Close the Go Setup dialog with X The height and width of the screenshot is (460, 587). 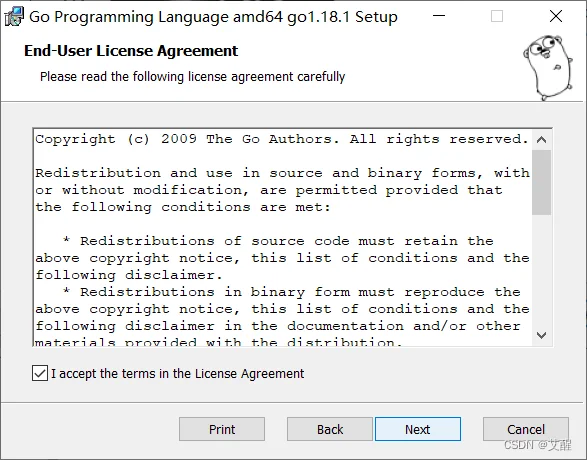pyautogui.click(x=556, y=16)
